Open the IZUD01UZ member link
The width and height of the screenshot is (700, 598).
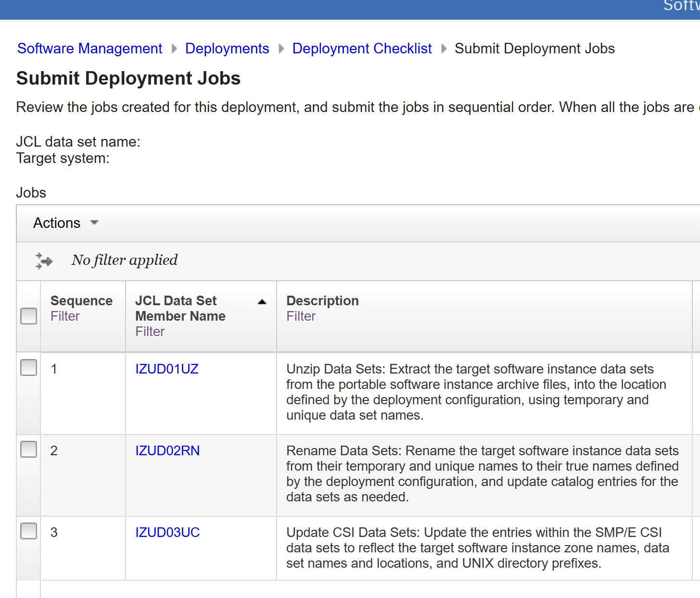[166, 369]
